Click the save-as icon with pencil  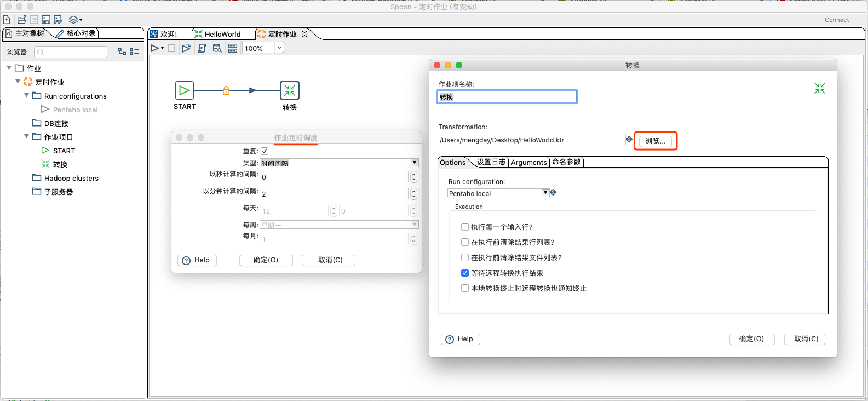coord(58,20)
